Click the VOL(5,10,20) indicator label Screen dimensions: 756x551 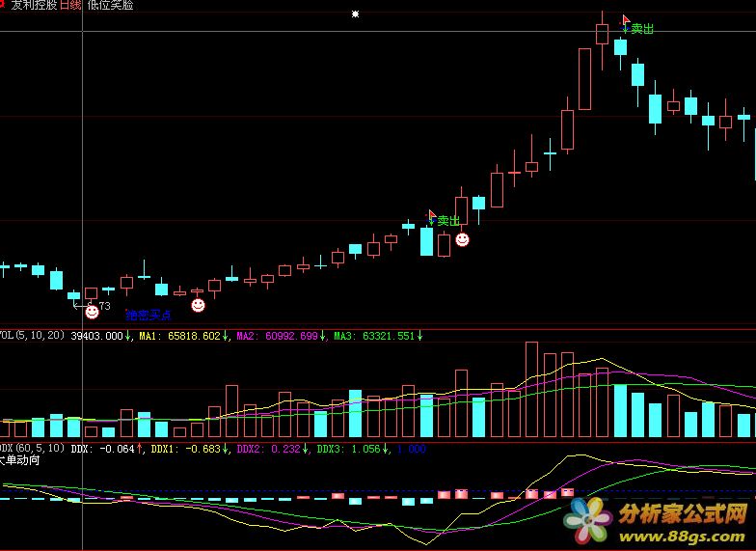(x=33, y=336)
